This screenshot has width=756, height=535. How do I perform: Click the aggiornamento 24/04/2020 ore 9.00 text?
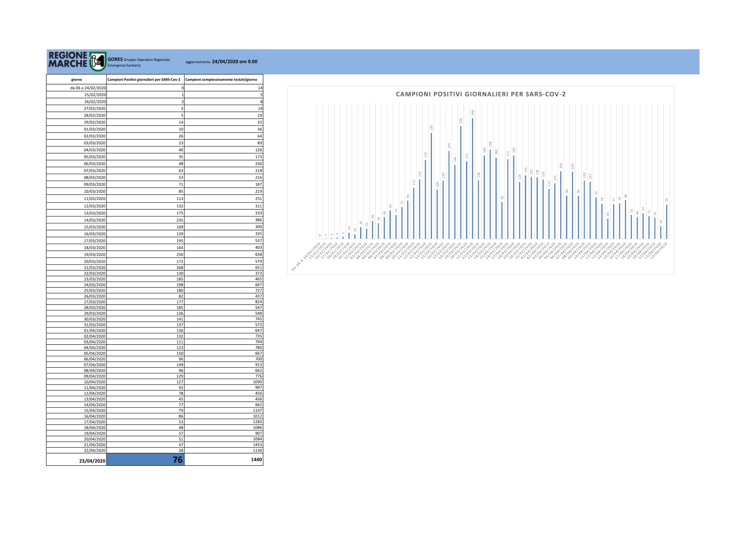[221, 61]
